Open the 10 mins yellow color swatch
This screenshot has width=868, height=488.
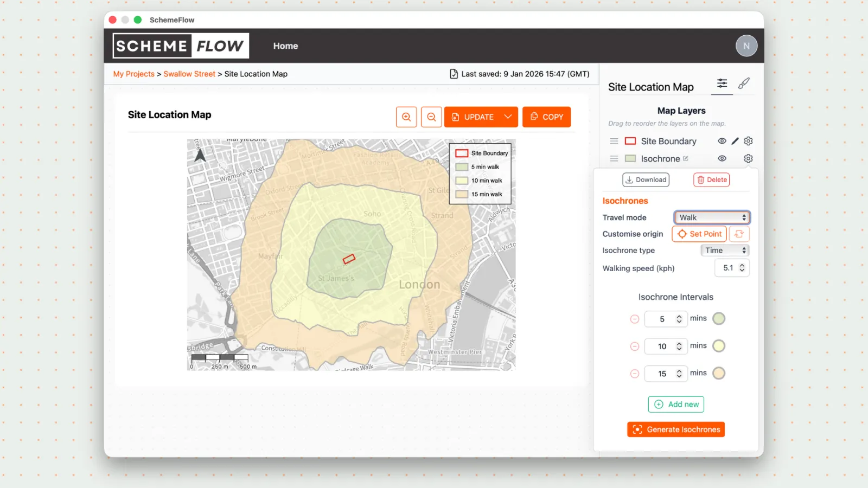tap(719, 346)
